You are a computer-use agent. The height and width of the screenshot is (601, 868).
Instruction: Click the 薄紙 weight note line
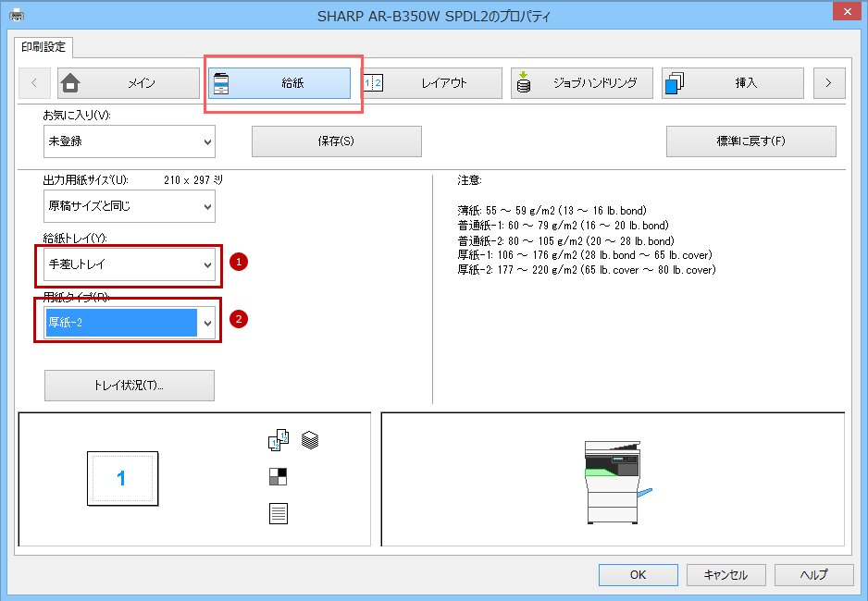[552, 211]
